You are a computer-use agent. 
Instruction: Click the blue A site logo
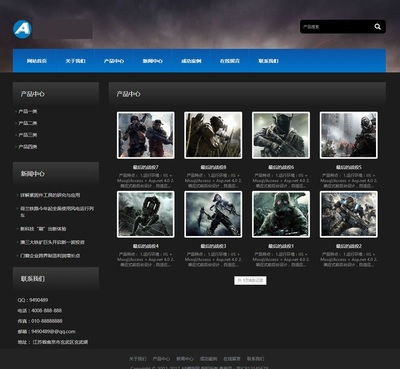23,29
